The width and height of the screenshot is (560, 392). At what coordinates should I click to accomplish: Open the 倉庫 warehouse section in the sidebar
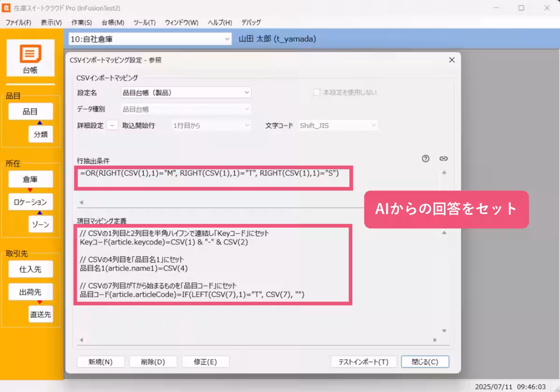point(30,179)
